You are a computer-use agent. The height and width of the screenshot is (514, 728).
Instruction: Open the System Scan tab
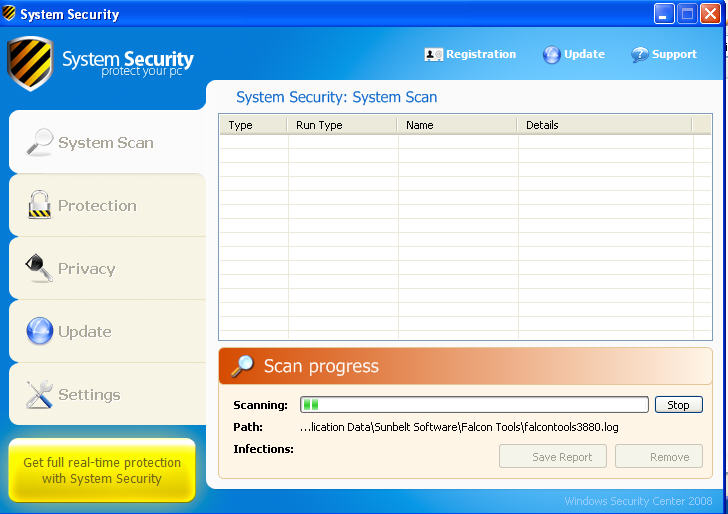[x=107, y=142]
